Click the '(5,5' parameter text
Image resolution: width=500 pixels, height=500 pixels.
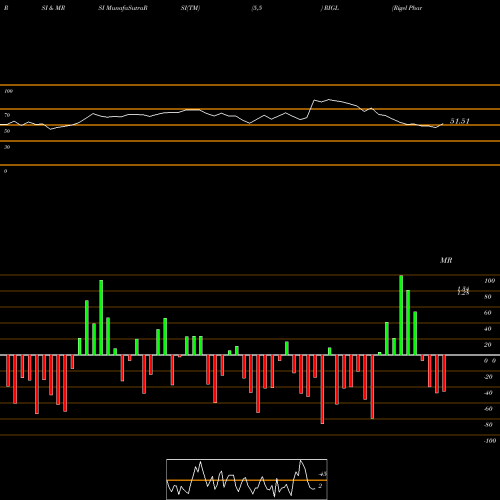(x=257, y=8)
